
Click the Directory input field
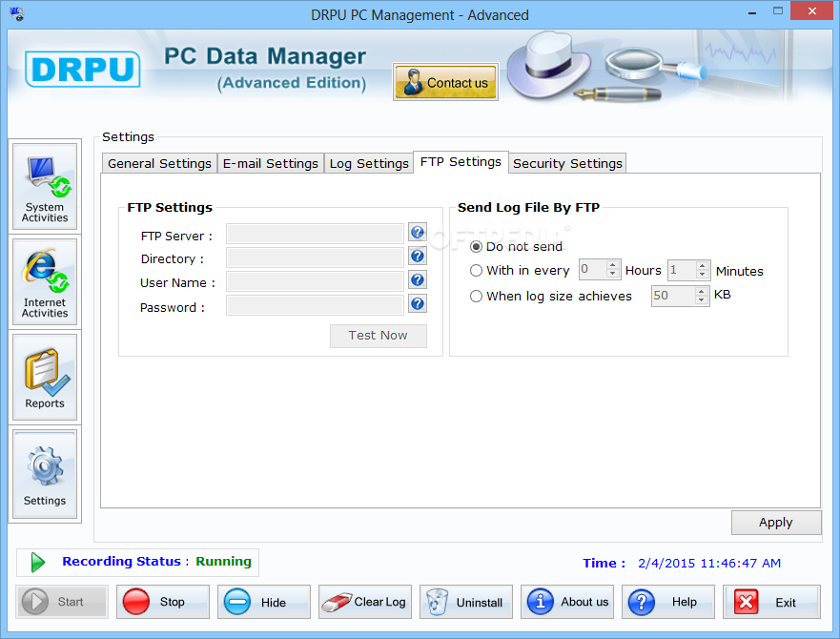[x=315, y=258]
